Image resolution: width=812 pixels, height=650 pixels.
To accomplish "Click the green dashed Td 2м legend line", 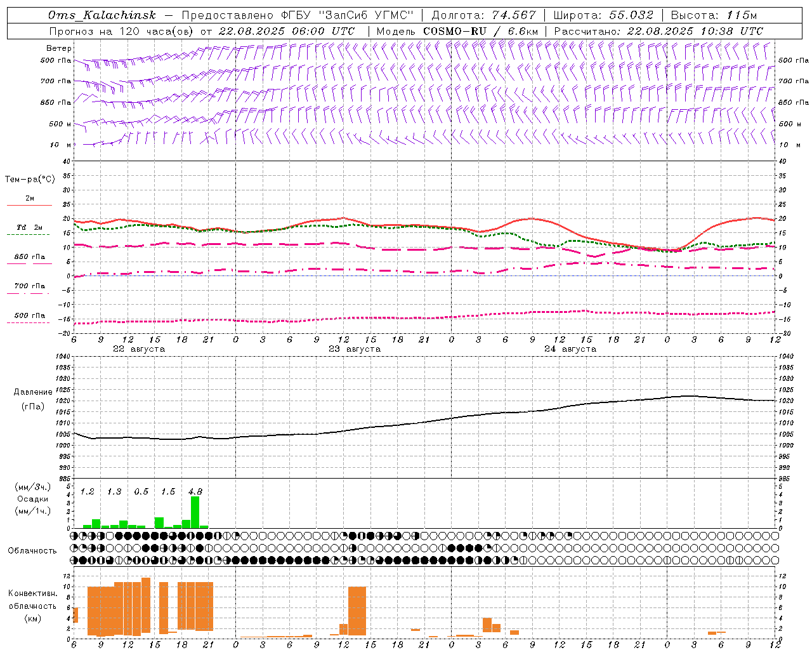I will point(29,234).
